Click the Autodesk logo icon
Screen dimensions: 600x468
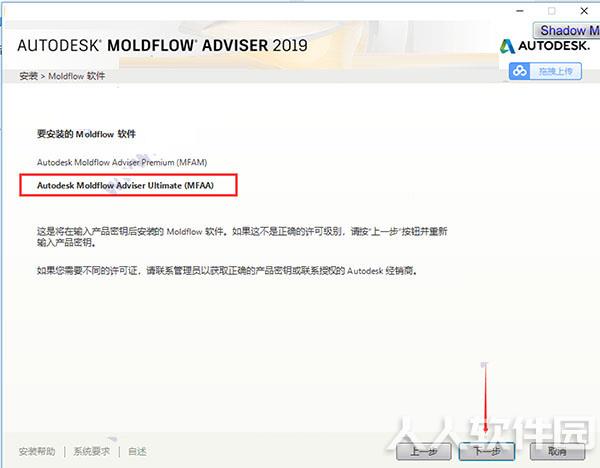507,46
